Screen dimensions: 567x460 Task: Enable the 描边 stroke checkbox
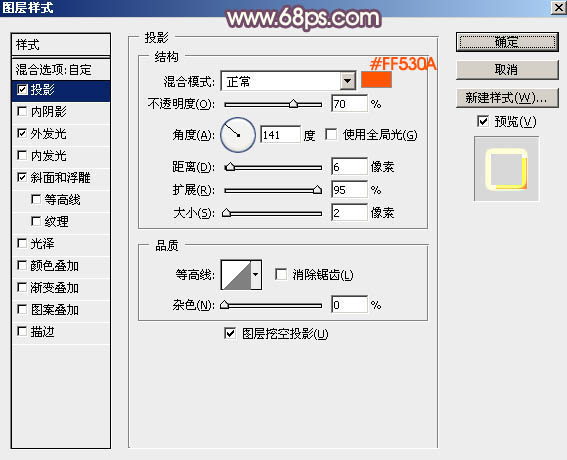(22, 332)
